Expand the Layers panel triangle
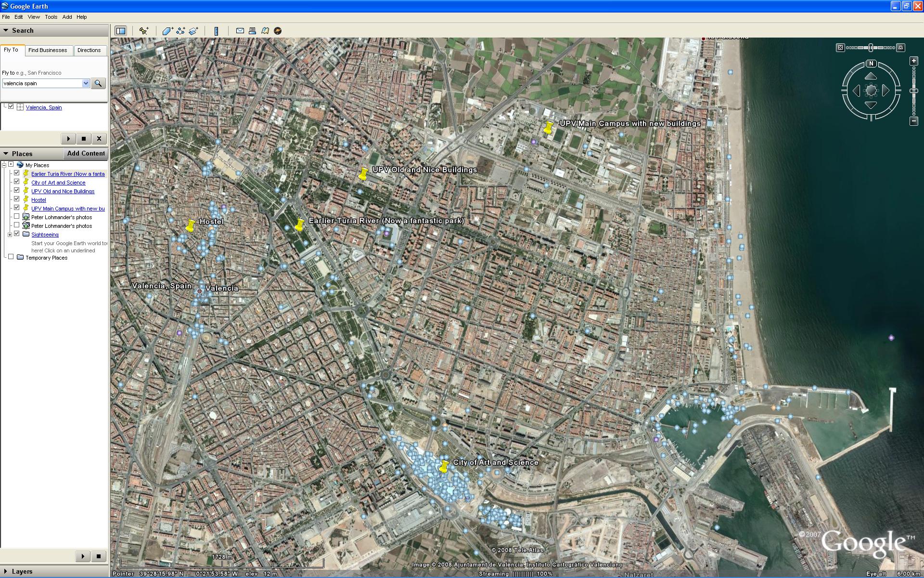This screenshot has height=578, width=924. click(6, 571)
